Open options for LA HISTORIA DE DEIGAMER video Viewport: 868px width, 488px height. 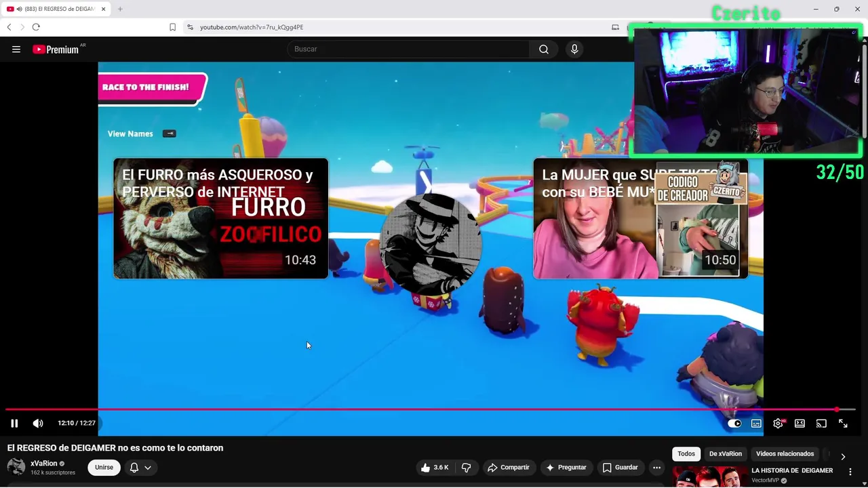tap(850, 472)
